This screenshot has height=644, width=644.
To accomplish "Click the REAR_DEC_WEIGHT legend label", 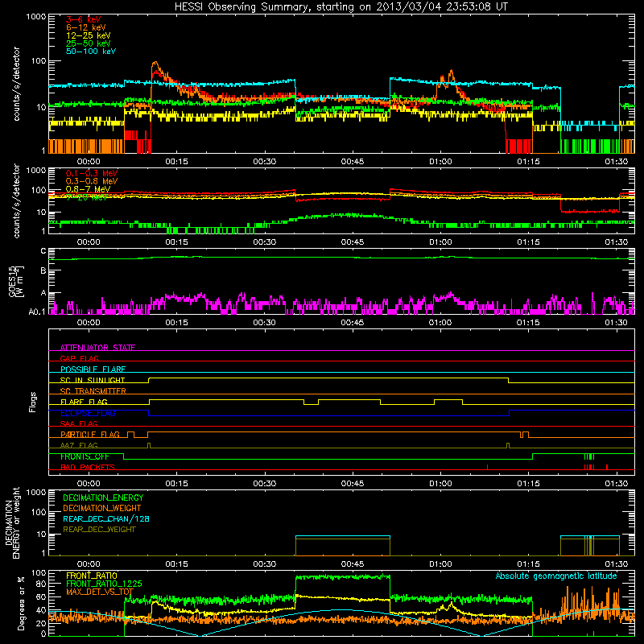I will click(x=99, y=530).
